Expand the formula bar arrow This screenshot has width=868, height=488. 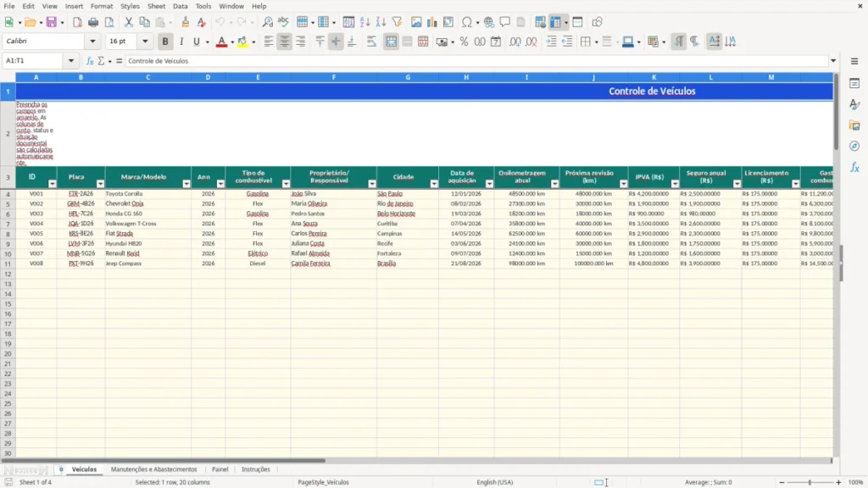point(833,61)
